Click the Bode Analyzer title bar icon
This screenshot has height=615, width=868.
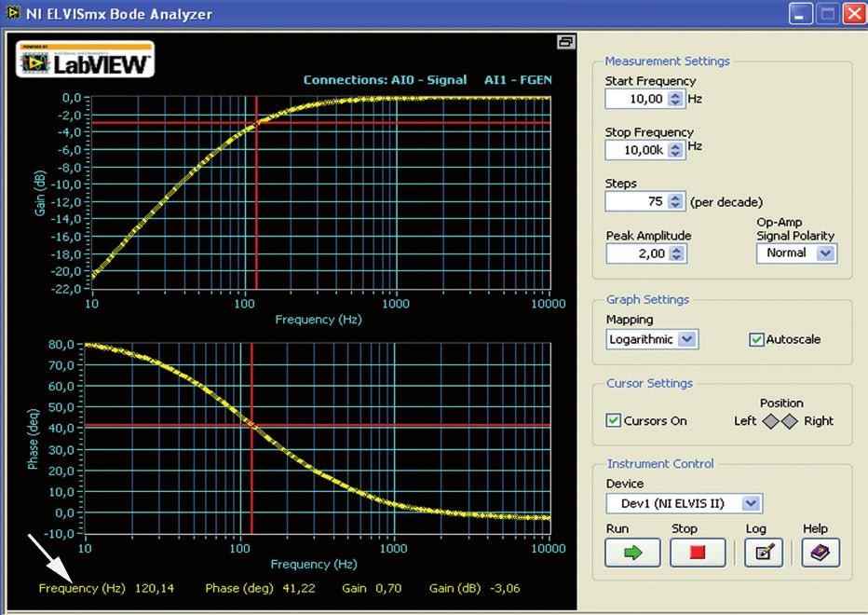tap(12, 12)
